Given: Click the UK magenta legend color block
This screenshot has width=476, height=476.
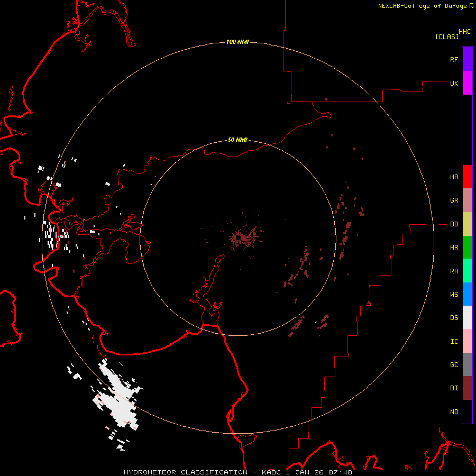Looking at the screenshot, I should 467,83.
